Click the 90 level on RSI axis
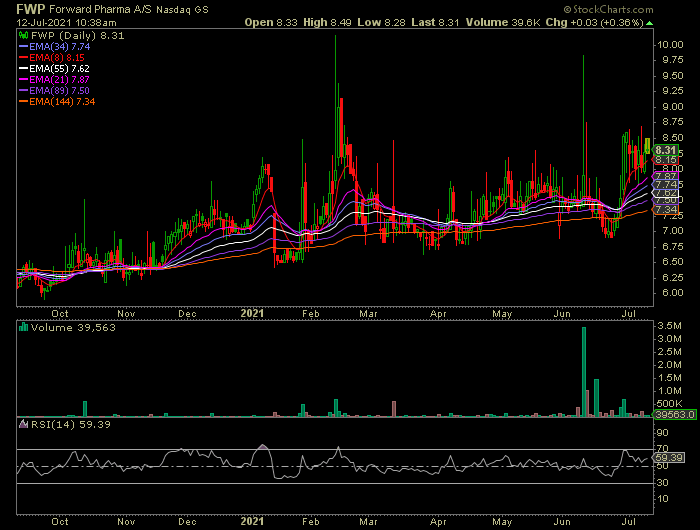Viewport: 700px width, 530px height. [663, 433]
